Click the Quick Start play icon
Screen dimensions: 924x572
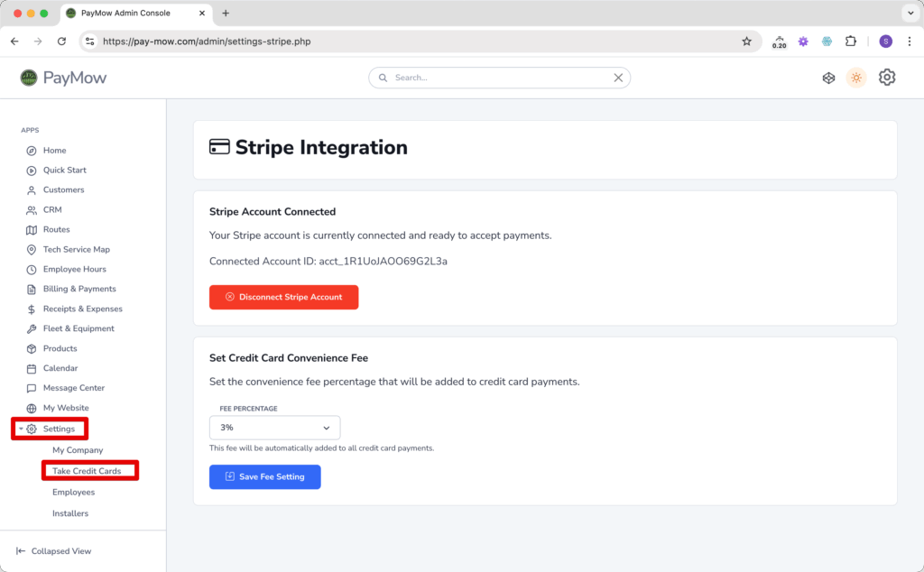[32, 171]
